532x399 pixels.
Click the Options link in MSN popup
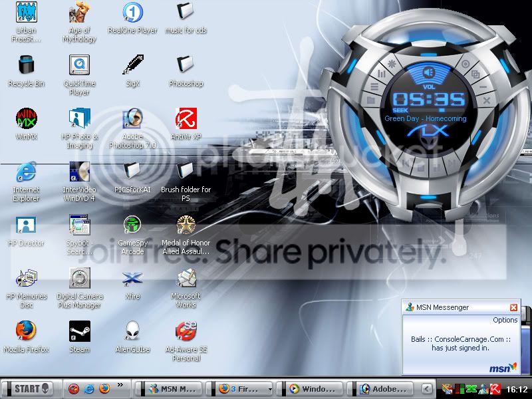505,320
